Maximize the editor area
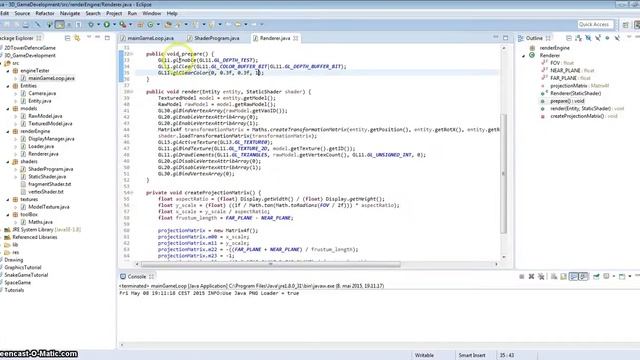The width and height of the screenshot is (640, 360). (x=506, y=38)
